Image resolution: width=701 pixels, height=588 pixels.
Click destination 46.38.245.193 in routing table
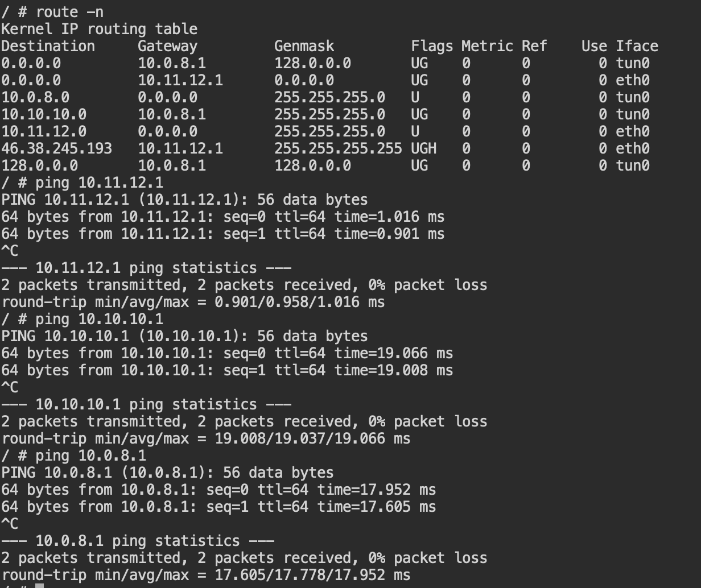[57, 148]
